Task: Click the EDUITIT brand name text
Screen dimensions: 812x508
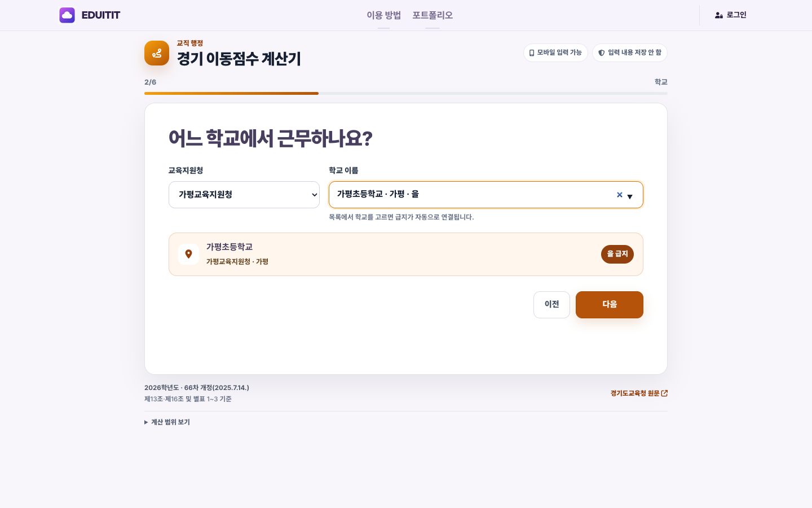Action: click(101, 15)
